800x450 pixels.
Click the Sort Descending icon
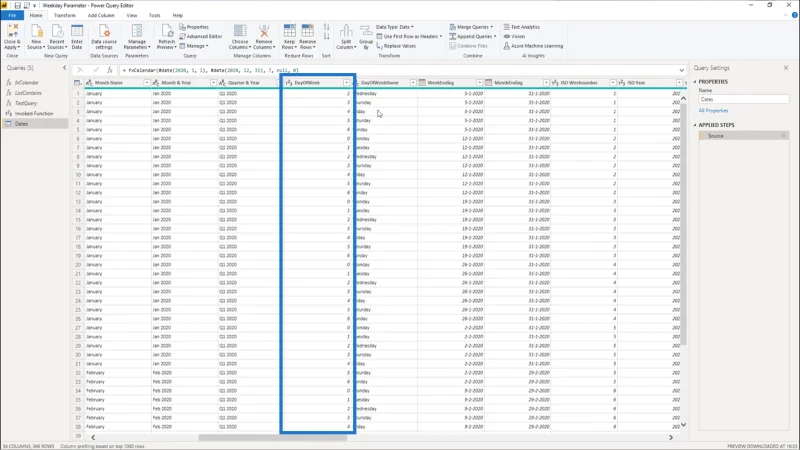pyautogui.click(x=327, y=37)
